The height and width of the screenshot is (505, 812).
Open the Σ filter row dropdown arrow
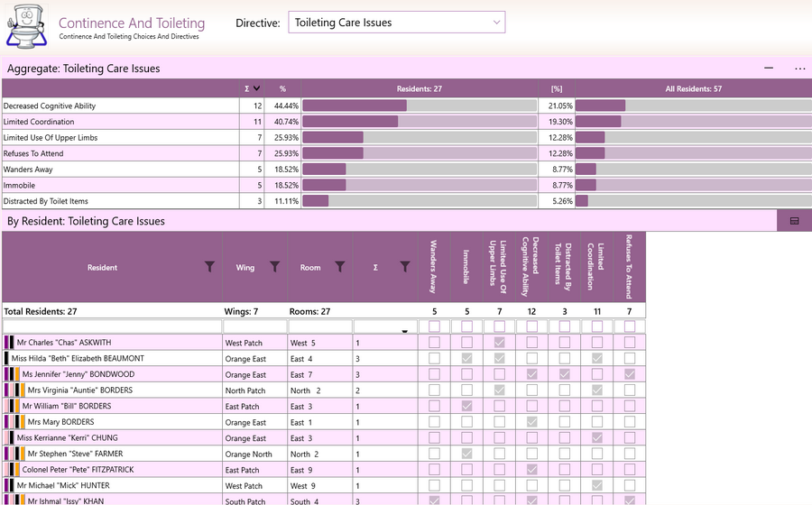click(404, 331)
